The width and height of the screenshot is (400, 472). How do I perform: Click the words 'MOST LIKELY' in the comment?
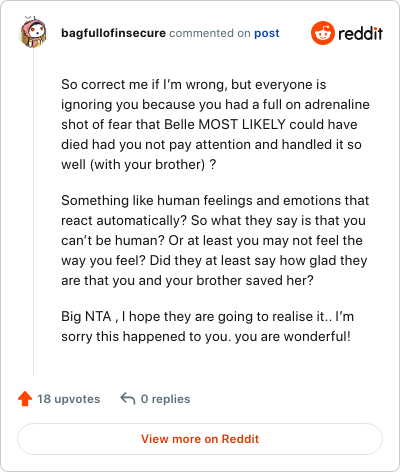point(242,124)
